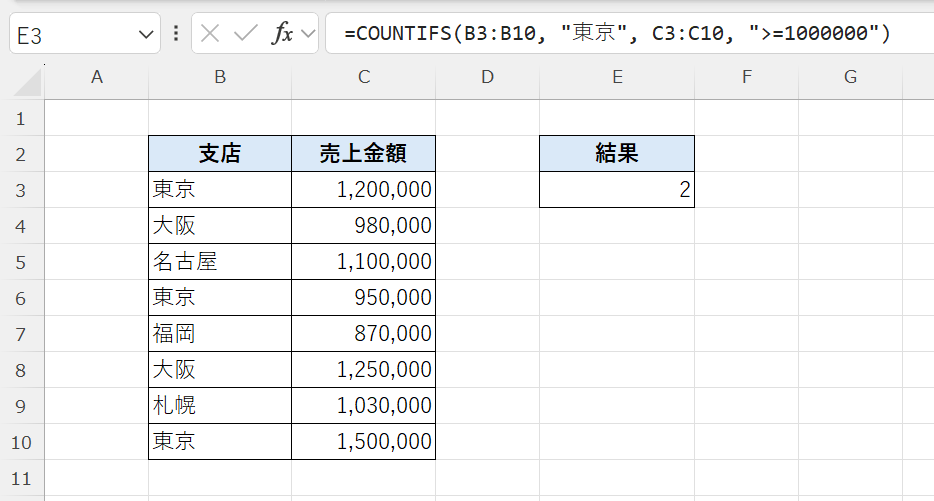Click the vertical dots handle beside Name Box
Screen dimensions: 934x501
coord(176,34)
